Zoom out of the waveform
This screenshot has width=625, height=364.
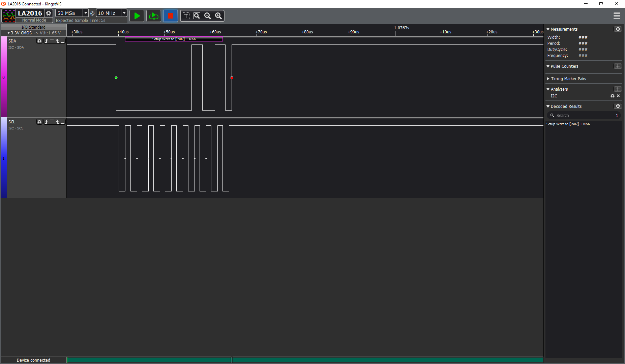[x=208, y=16]
